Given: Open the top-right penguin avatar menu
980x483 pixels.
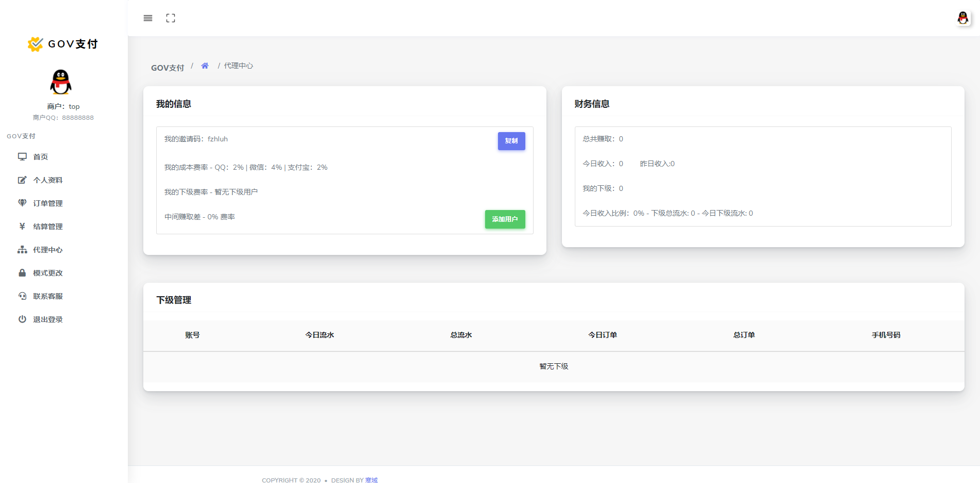Looking at the screenshot, I should pyautogui.click(x=962, y=18).
